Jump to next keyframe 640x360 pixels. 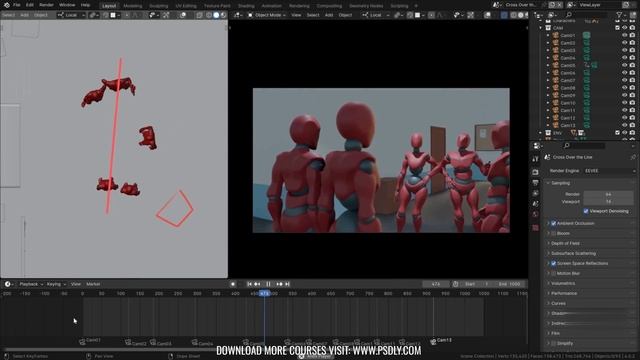pyautogui.click(x=279, y=284)
